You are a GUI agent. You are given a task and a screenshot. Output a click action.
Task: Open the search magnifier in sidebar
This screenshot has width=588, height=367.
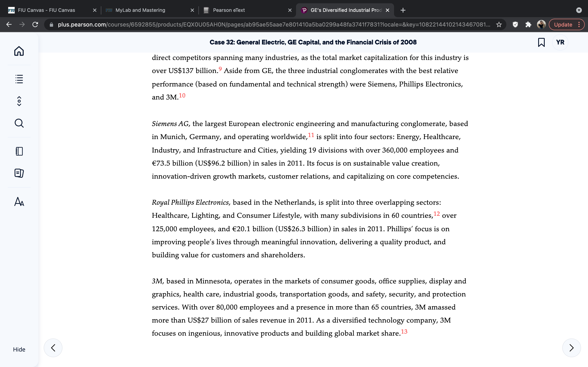pos(19,123)
